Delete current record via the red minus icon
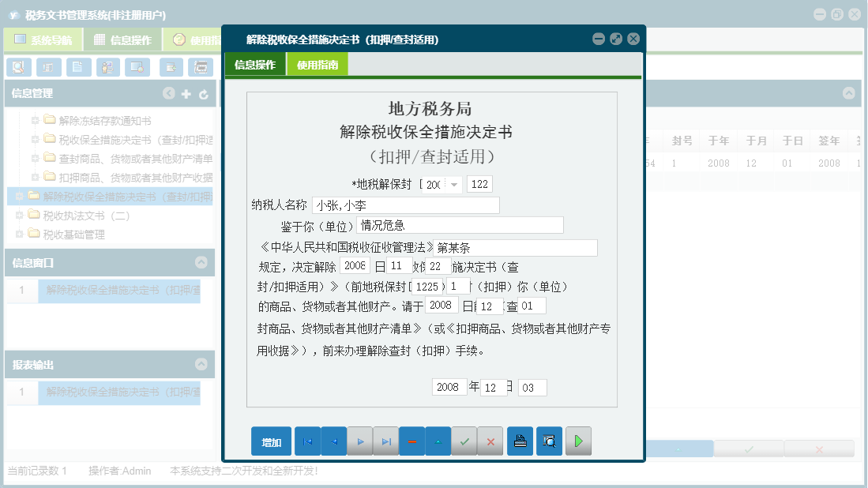The width and height of the screenshot is (868, 488). pos(412,441)
